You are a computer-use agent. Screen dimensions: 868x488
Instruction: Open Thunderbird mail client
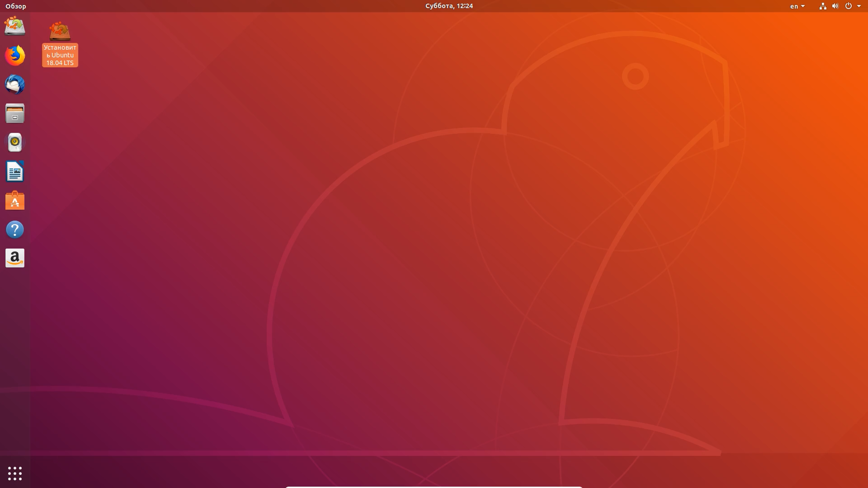[x=15, y=84]
